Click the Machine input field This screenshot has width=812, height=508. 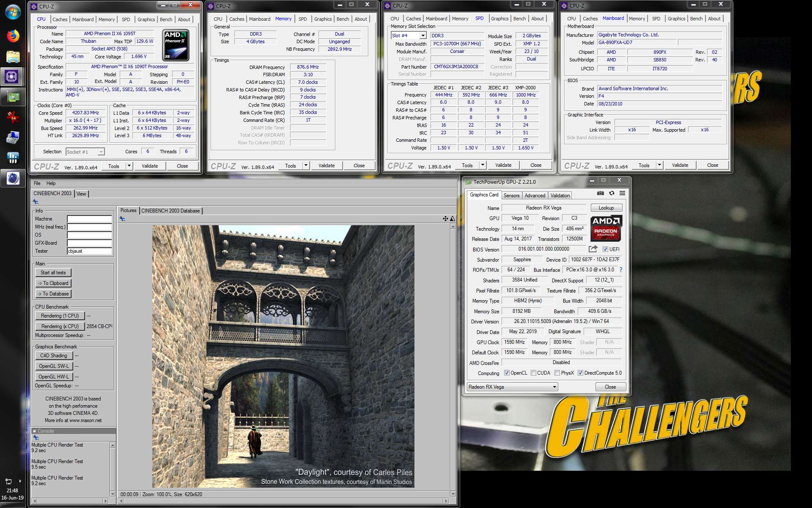click(x=90, y=219)
